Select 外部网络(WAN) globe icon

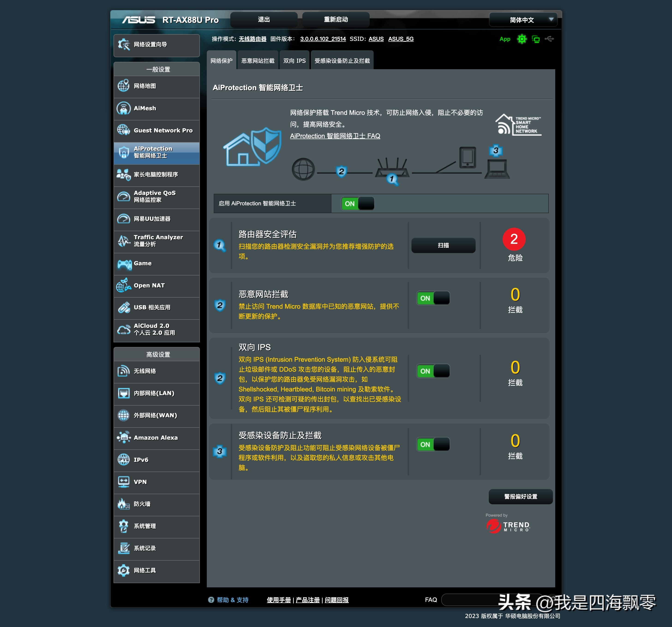[123, 415]
